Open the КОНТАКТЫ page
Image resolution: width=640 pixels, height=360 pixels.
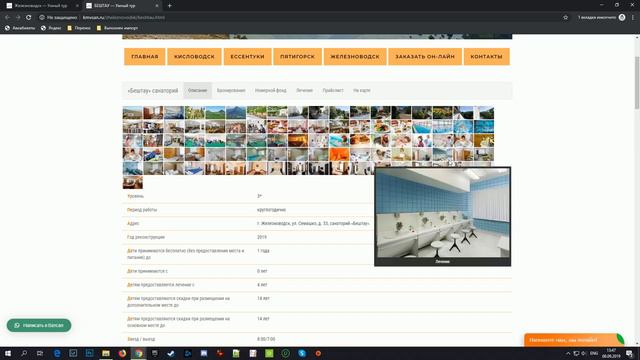tap(487, 57)
